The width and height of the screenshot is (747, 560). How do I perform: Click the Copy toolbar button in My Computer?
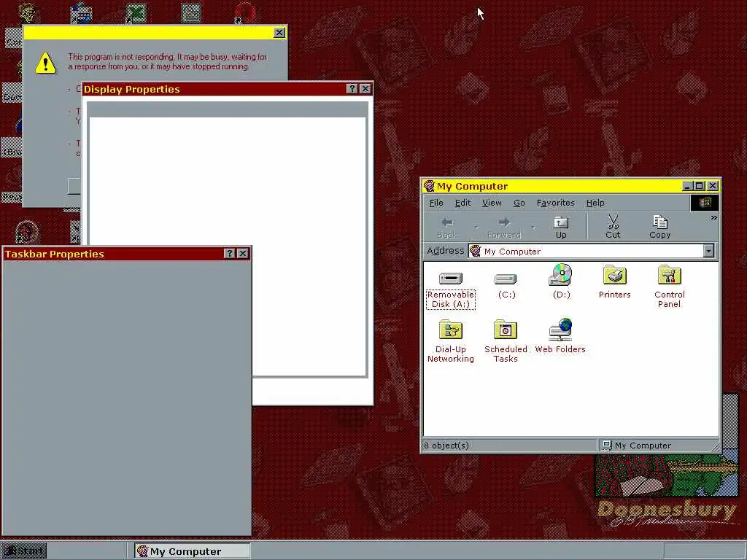pyautogui.click(x=659, y=227)
